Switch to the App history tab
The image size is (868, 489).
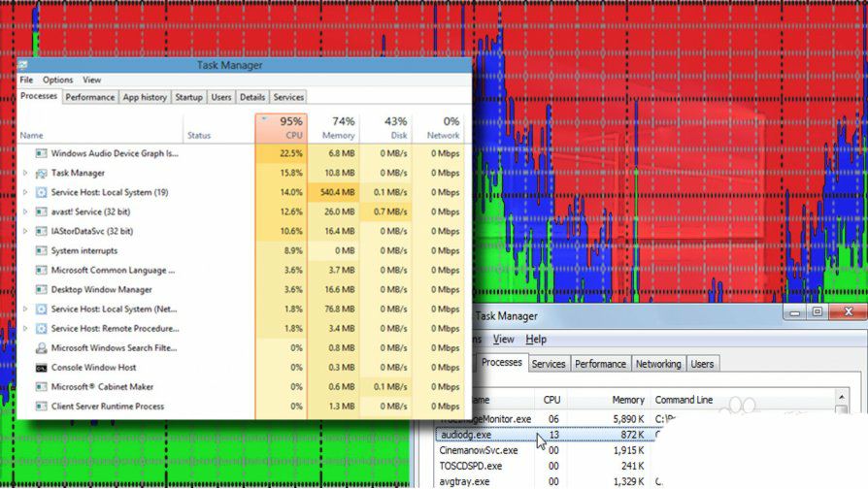145,97
